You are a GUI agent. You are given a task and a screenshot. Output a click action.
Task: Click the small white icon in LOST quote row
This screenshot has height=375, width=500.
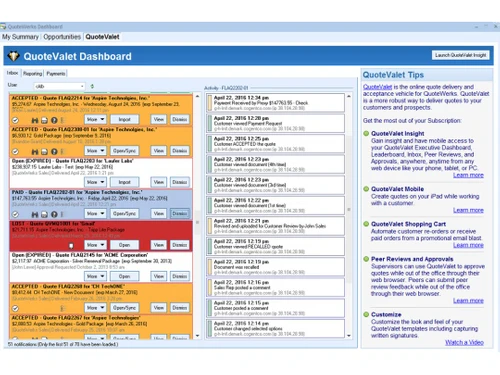tap(71, 246)
